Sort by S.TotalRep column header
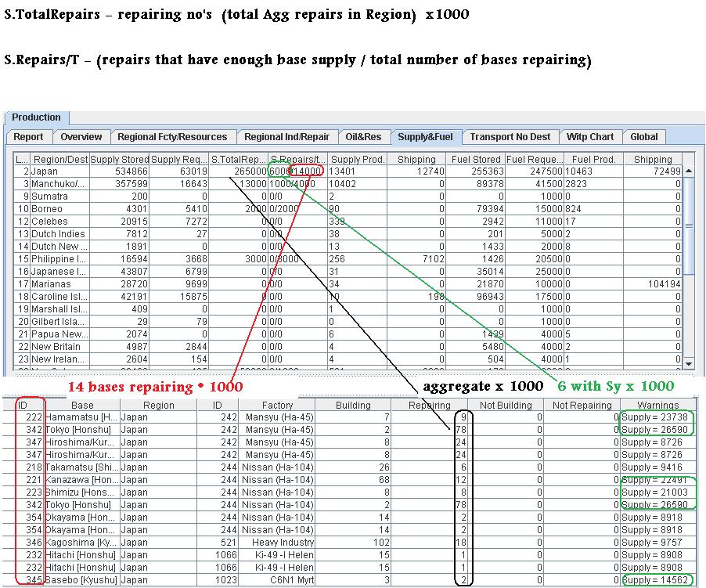This screenshot has width=706, height=588. coord(239,160)
